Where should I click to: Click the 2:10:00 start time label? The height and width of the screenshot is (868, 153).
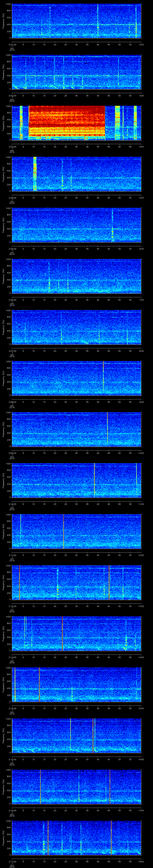pos(12,504)
